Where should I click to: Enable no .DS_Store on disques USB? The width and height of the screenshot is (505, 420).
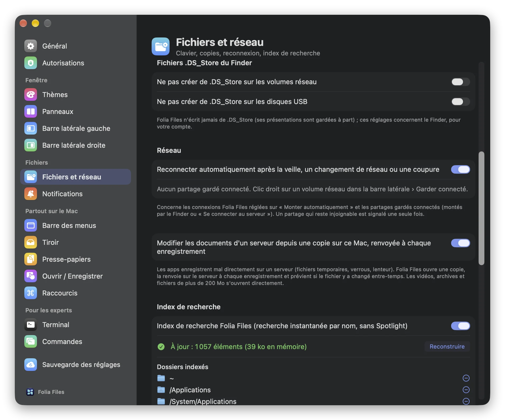(x=460, y=102)
